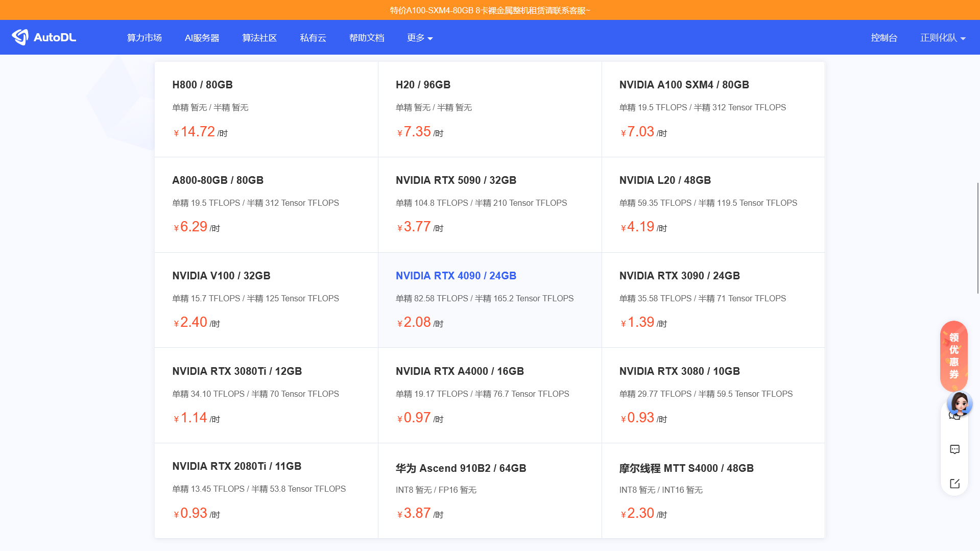Viewport: 980px width, 551px height.
Task: Open NVIDIA RTX 3090 / 24GB card
Action: tap(713, 300)
